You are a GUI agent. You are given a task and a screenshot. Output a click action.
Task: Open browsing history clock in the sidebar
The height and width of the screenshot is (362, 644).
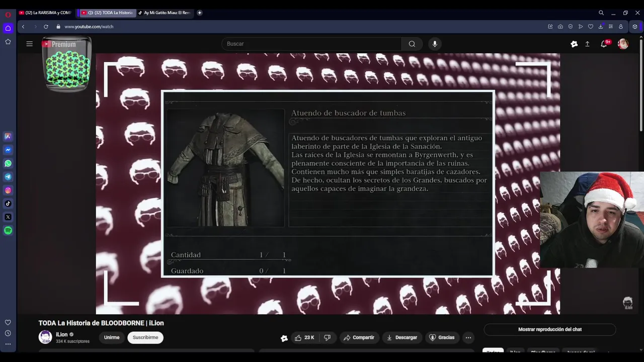(x=8, y=333)
